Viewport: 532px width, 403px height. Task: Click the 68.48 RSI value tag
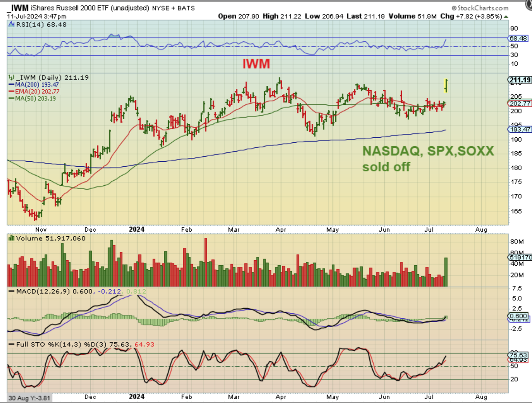[518, 38]
